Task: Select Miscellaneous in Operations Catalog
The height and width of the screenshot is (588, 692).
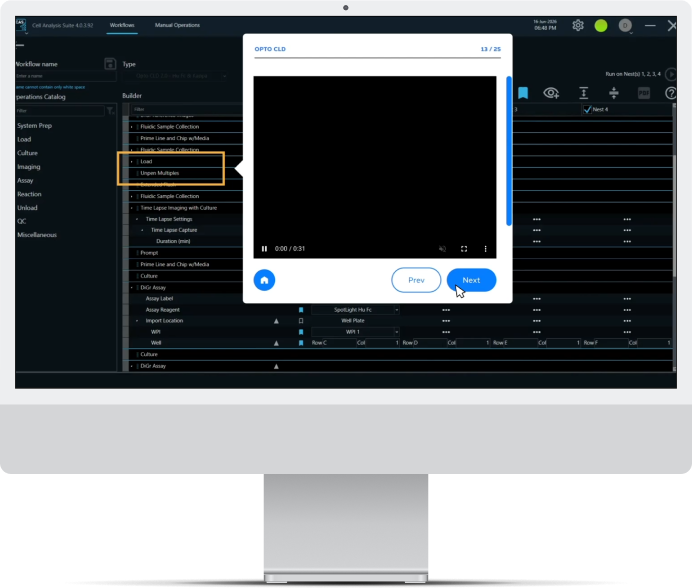Action: pos(37,235)
